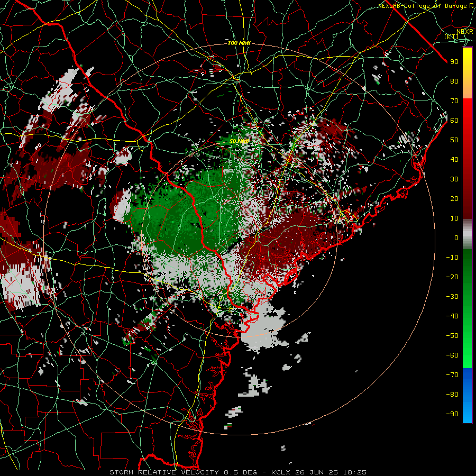
Task: Click the "100 NMI" range ring label
Action: pyautogui.click(x=239, y=43)
